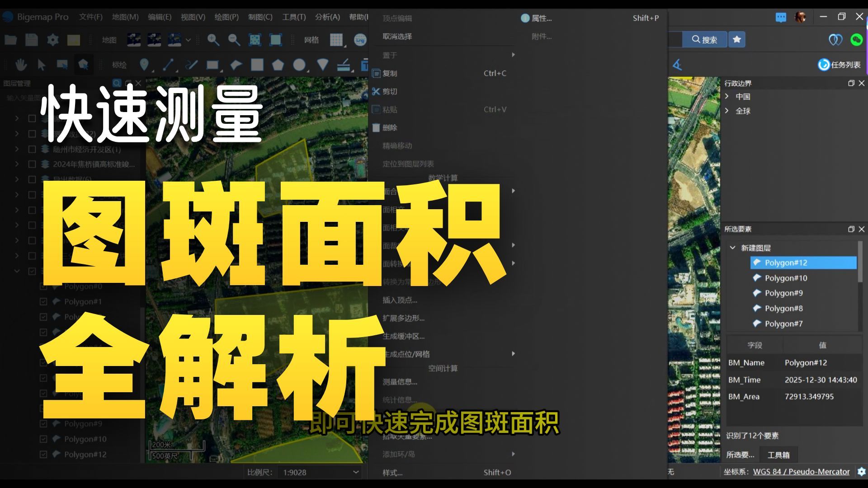The width and height of the screenshot is (868, 488).
Task: Toggle checkbox for 2024年焦桥镇高标准 layer
Action: pos(32,164)
